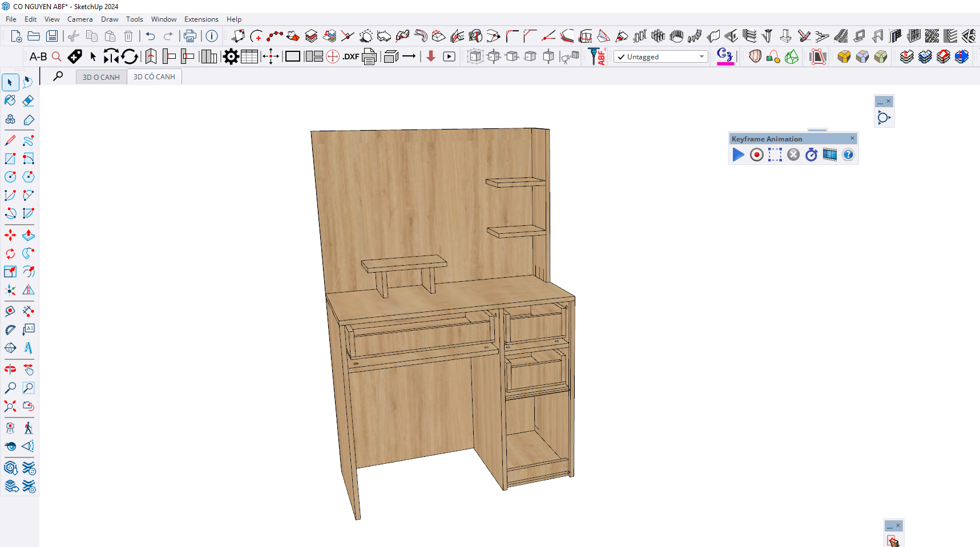Close the Keyframe Animation panel

tap(852, 139)
